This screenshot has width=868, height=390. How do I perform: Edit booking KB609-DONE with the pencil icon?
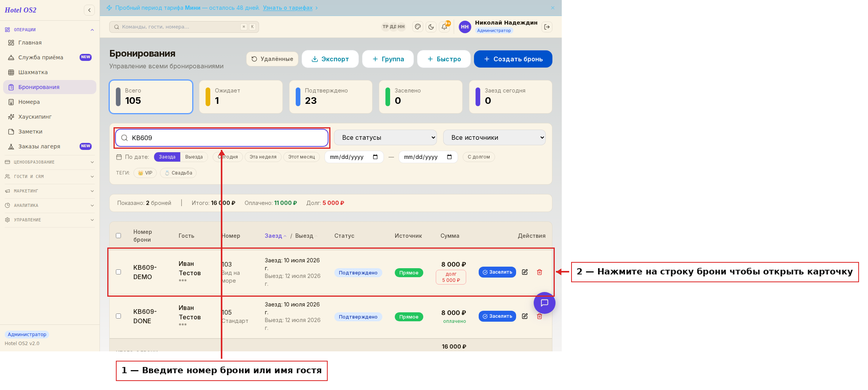[525, 316]
